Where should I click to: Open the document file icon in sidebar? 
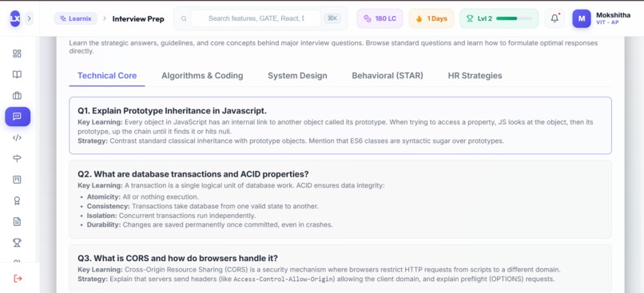pyautogui.click(x=17, y=222)
